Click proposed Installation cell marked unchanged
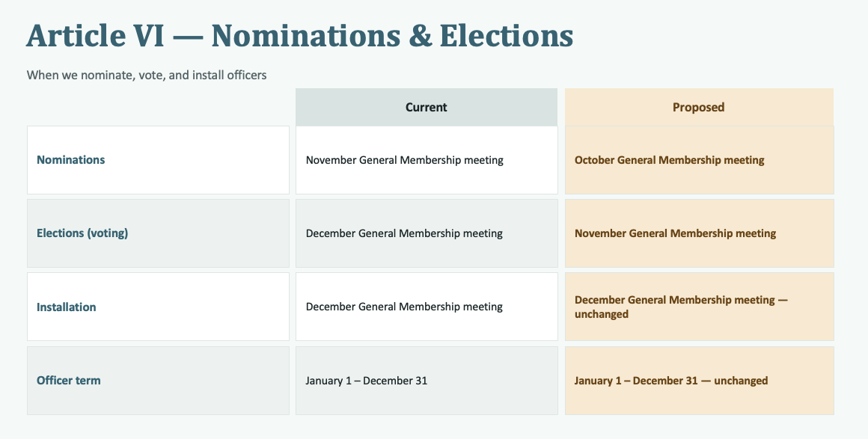Image resolution: width=868 pixels, height=439 pixels. point(699,307)
